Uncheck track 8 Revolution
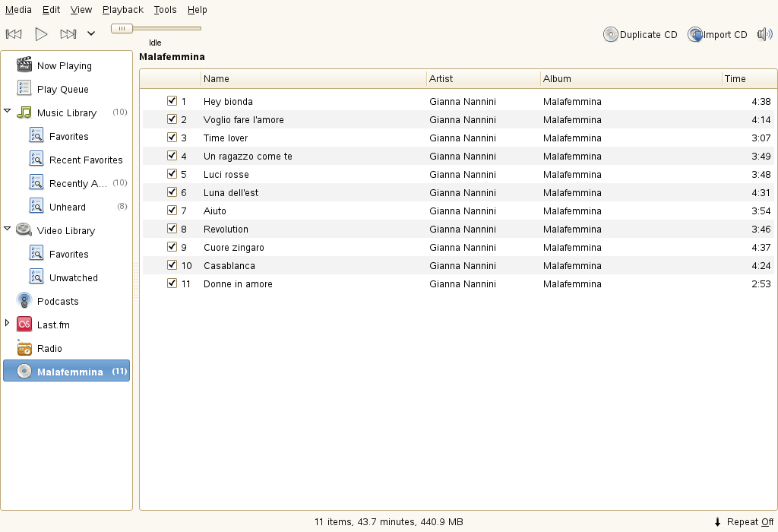 [172, 228]
